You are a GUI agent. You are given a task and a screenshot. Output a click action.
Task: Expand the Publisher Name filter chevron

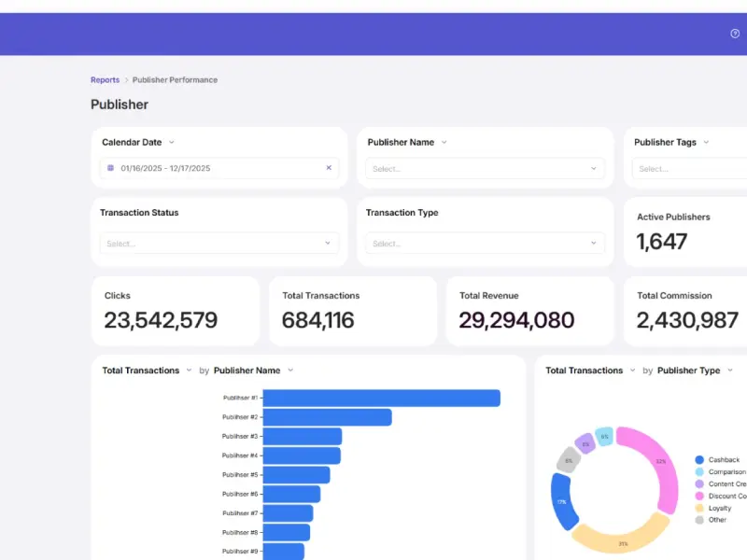click(444, 142)
